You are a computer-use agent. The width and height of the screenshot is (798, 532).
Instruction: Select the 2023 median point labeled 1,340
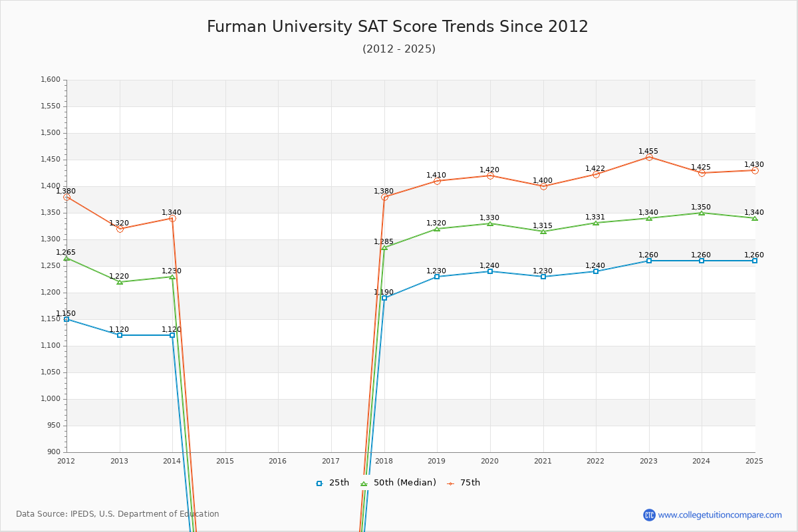click(649, 218)
